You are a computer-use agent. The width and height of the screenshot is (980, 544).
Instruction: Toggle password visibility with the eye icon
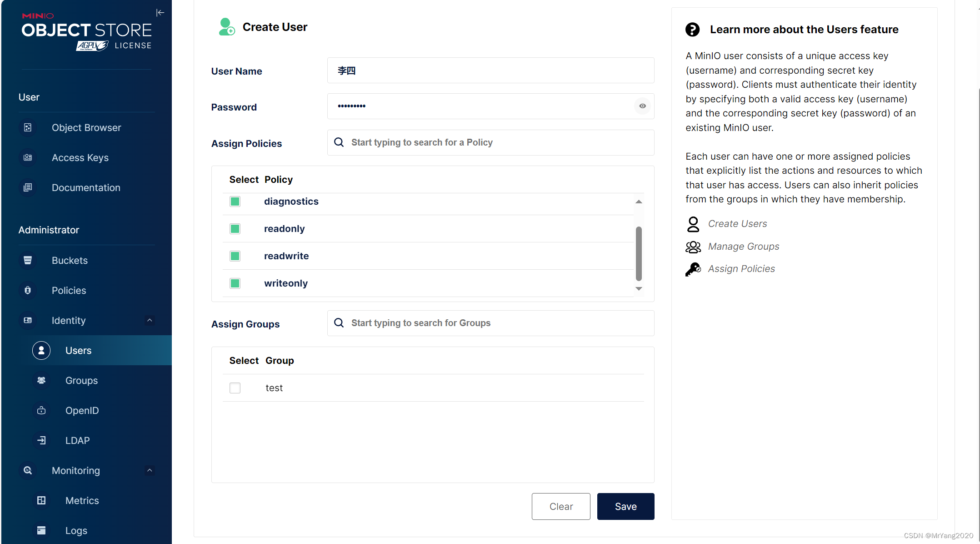tap(642, 106)
